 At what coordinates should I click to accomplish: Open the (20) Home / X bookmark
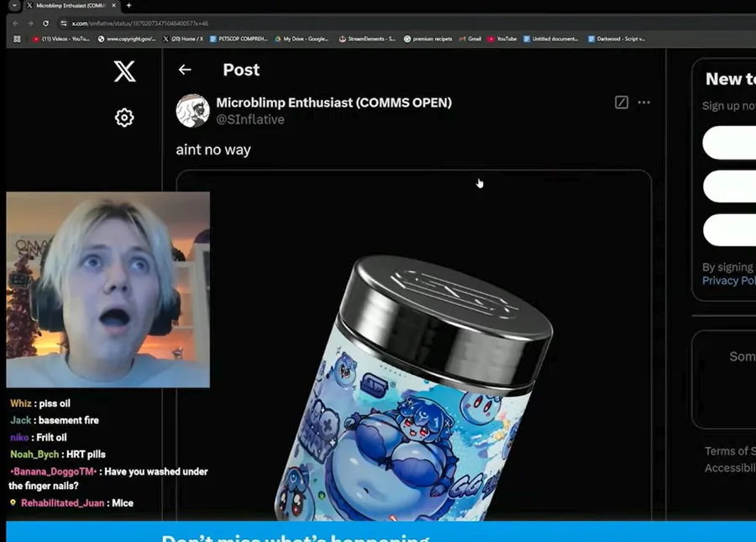pyautogui.click(x=183, y=39)
